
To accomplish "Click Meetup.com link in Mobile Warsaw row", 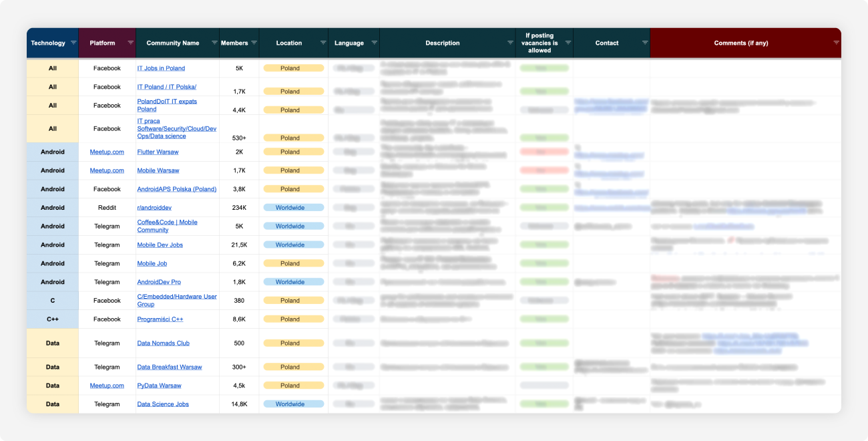I will click(x=107, y=170).
